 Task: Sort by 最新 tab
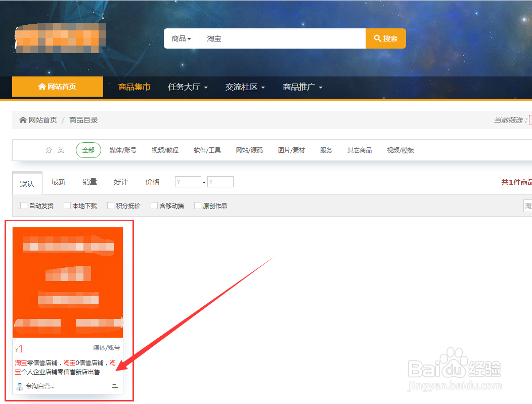tap(58, 182)
